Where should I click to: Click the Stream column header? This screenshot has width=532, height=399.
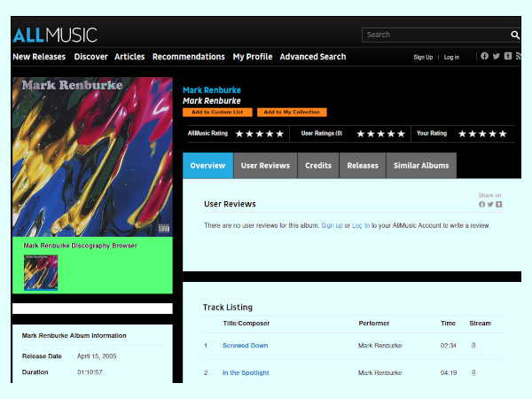[480, 324]
